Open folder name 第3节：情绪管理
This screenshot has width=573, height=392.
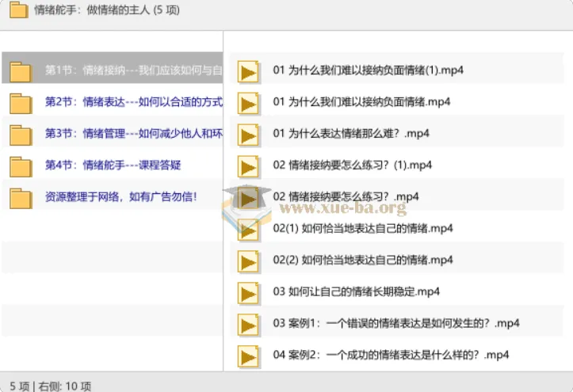[x=134, y=134]
